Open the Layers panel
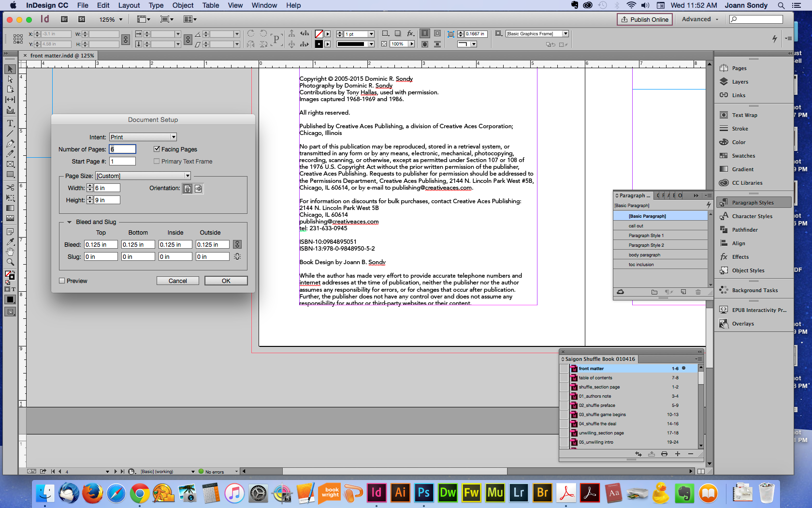812x508 pixels. point(740,82)
